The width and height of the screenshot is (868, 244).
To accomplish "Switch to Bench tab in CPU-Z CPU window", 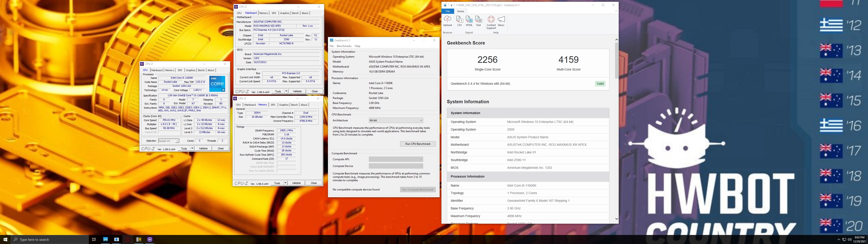I will click(x=201, y=70).
